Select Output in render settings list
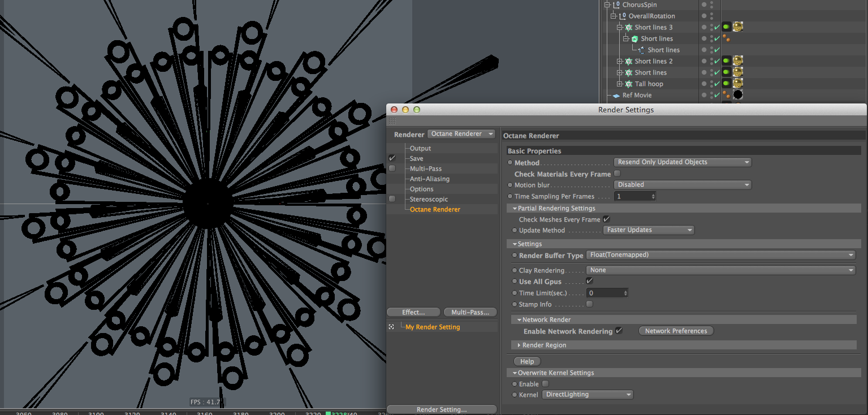The width and height of the screenshot is (868, 415). tap(420, 148)
